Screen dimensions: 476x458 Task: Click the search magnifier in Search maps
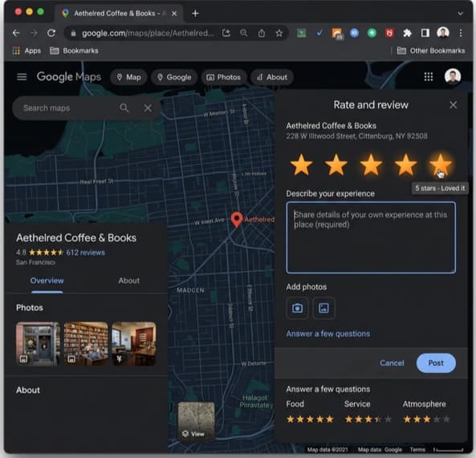tap(124, 107)
